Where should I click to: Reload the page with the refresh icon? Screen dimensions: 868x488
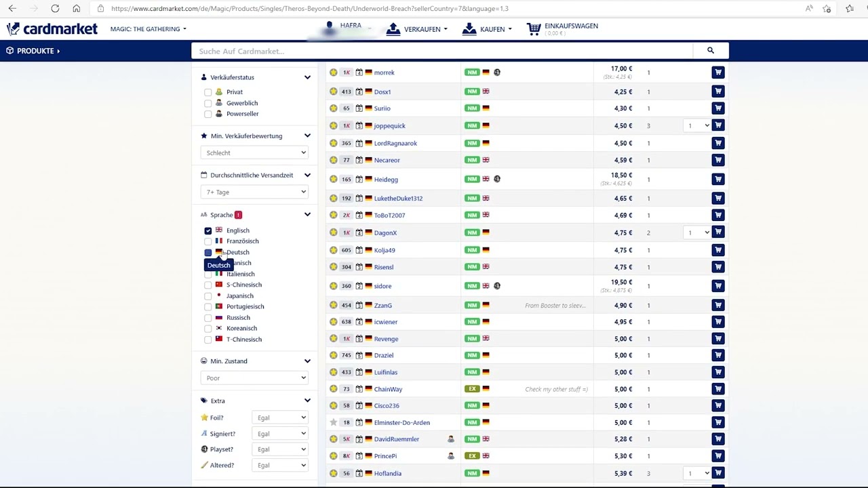[x=55, y=8]
